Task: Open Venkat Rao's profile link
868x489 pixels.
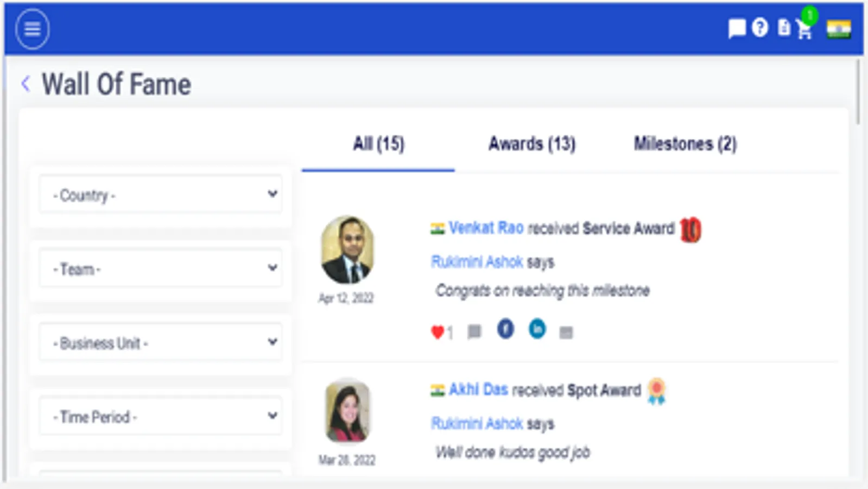Action: [x=486, y=228]
